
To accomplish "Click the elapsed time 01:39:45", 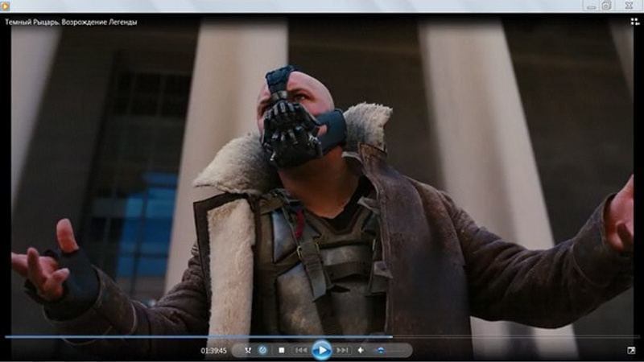I will click(x=213, y=351).
